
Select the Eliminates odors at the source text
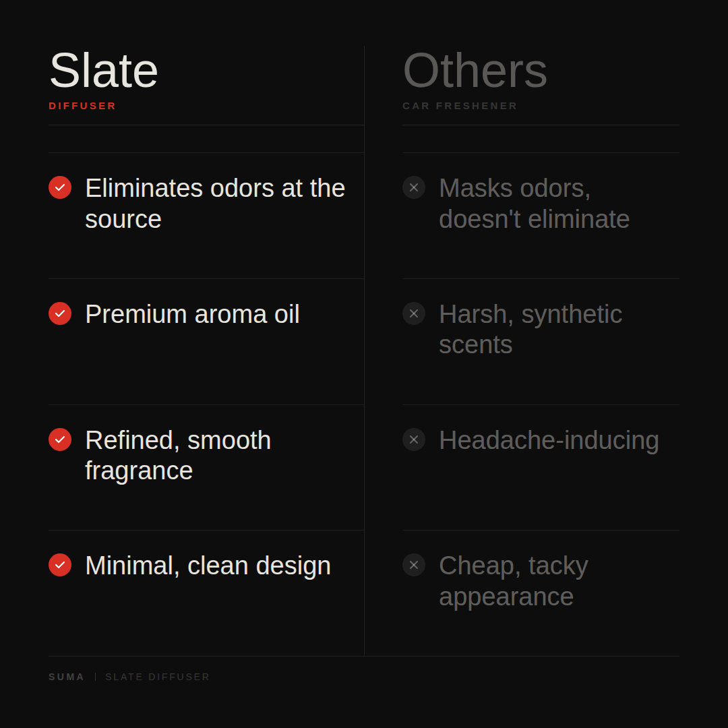point(214,203)
